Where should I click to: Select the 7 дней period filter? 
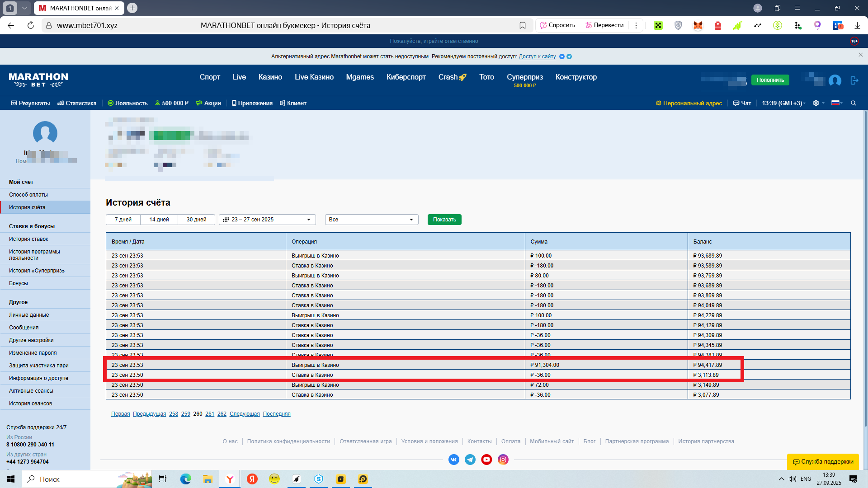click(x=123, y=220)
